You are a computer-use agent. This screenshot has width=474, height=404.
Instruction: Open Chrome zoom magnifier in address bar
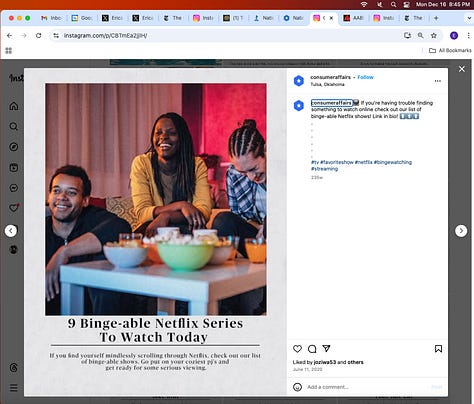[421, 35]
